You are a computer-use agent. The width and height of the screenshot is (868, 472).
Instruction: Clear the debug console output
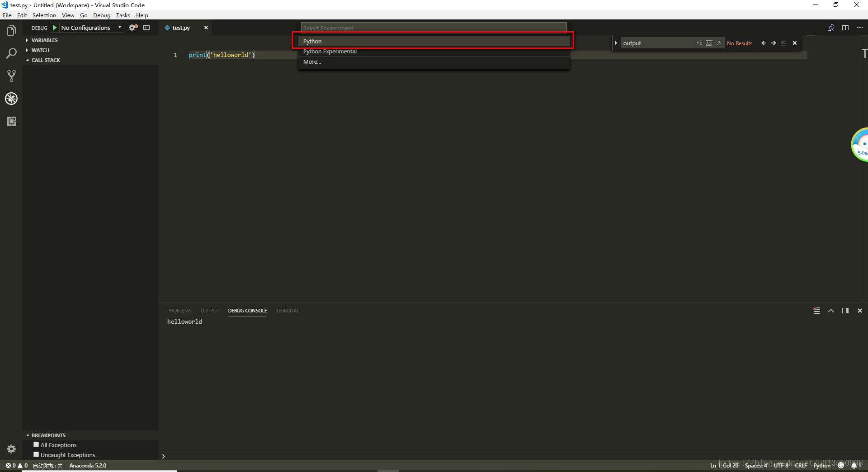coord(816,311)
